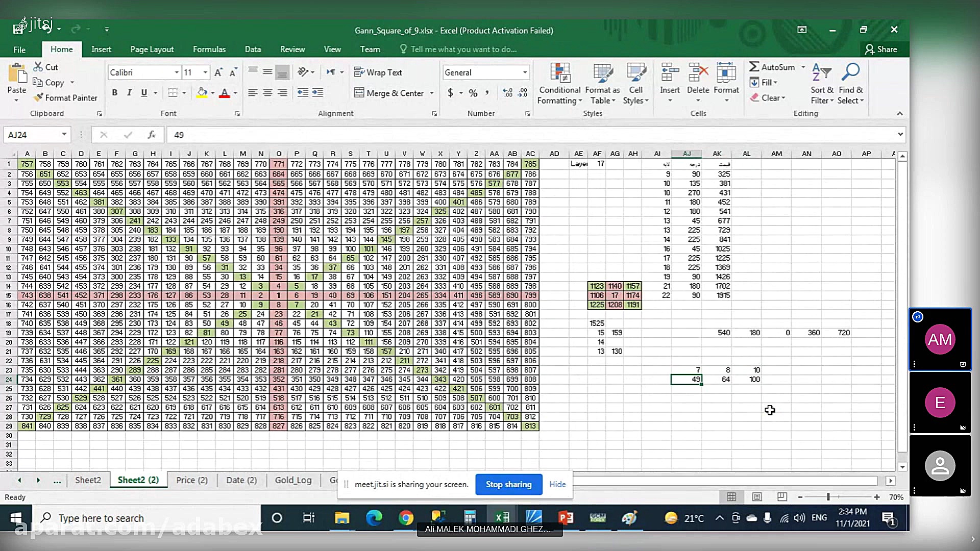Click the Hide link in sharing bar
980x551 pixels.
click(557, 484)
